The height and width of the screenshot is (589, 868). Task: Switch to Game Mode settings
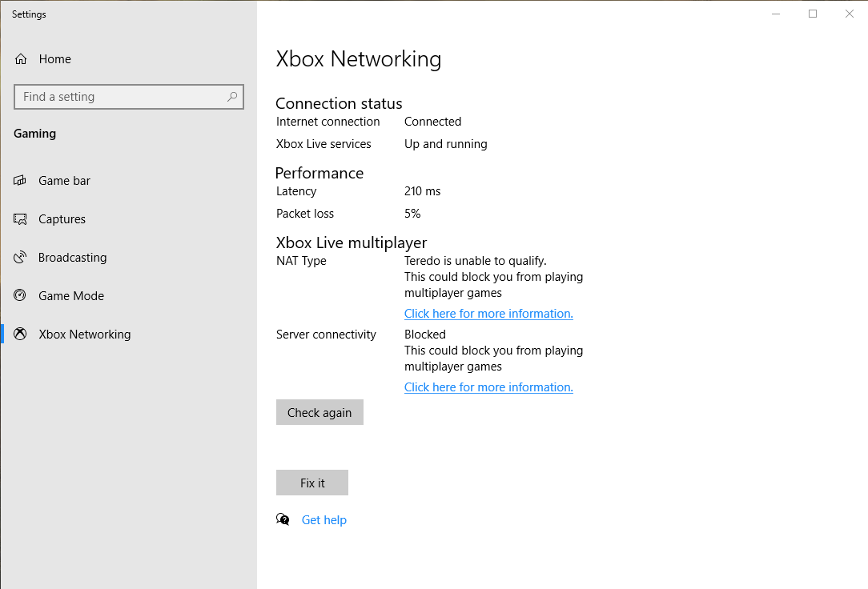(128, 296)
